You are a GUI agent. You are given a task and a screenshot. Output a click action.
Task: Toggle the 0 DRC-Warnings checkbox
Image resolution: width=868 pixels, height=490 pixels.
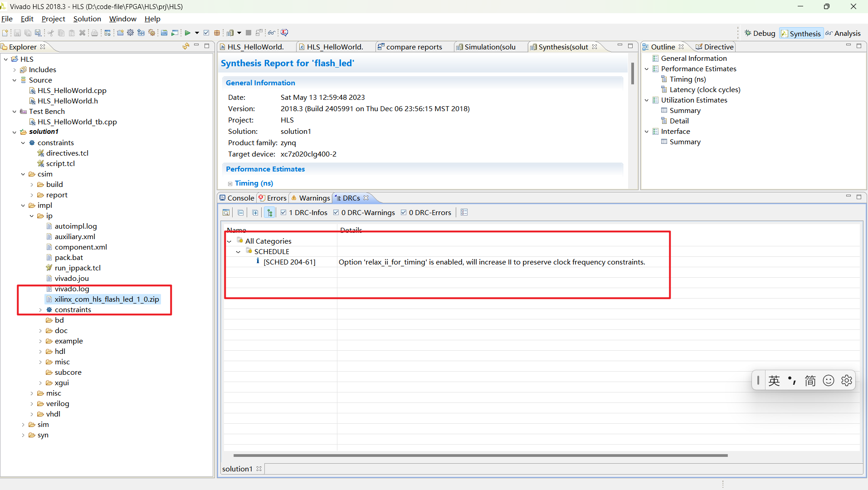pyautogui.click(x=336, y=212)
